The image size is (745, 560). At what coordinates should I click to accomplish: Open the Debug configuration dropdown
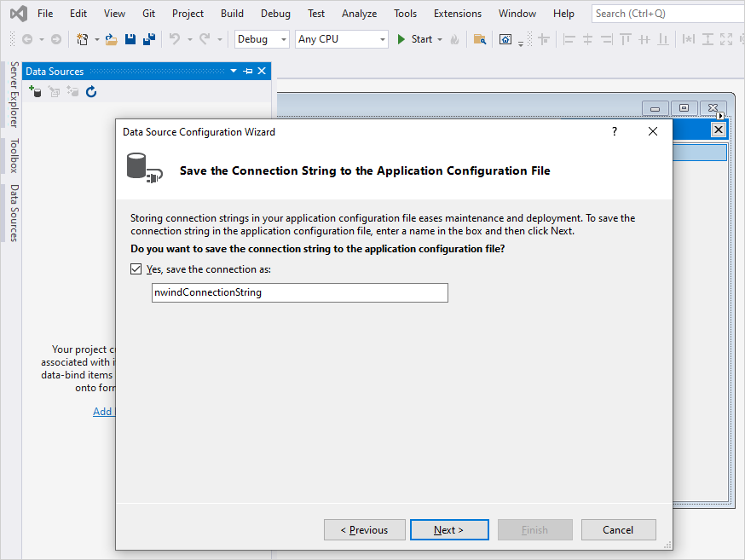tap(263, 39)
